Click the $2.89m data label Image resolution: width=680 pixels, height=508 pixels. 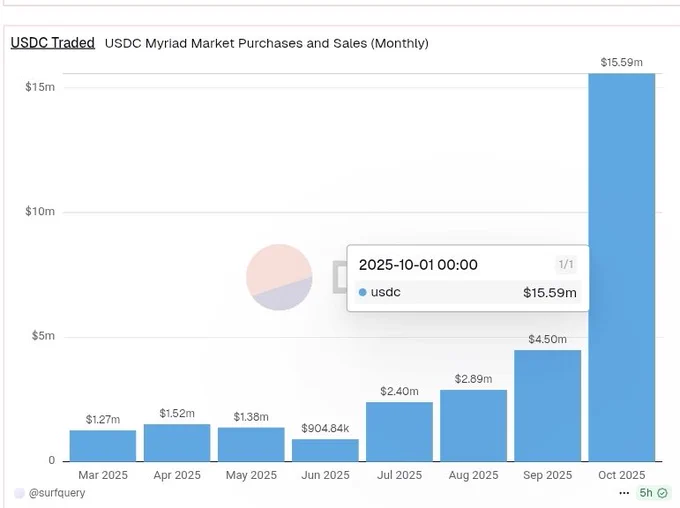[473, 379]
